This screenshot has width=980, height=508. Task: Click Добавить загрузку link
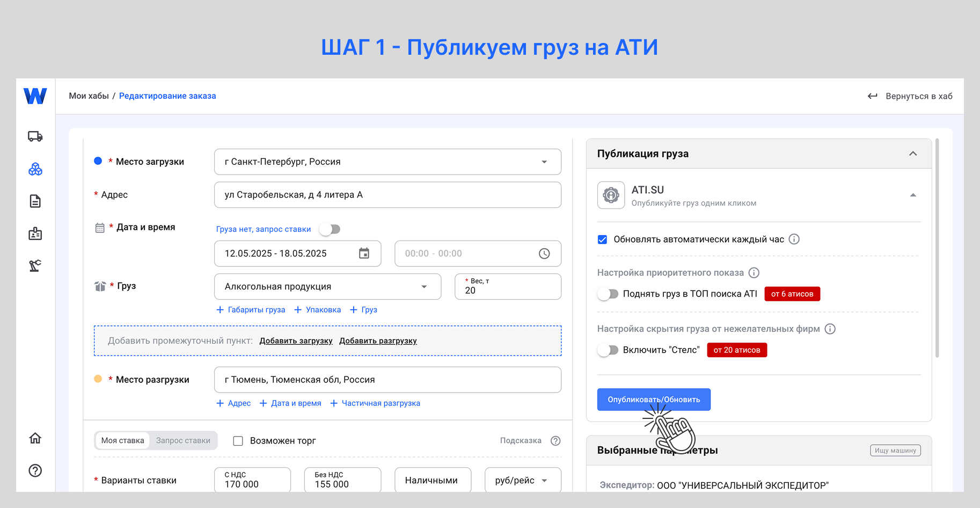[296, 341]
